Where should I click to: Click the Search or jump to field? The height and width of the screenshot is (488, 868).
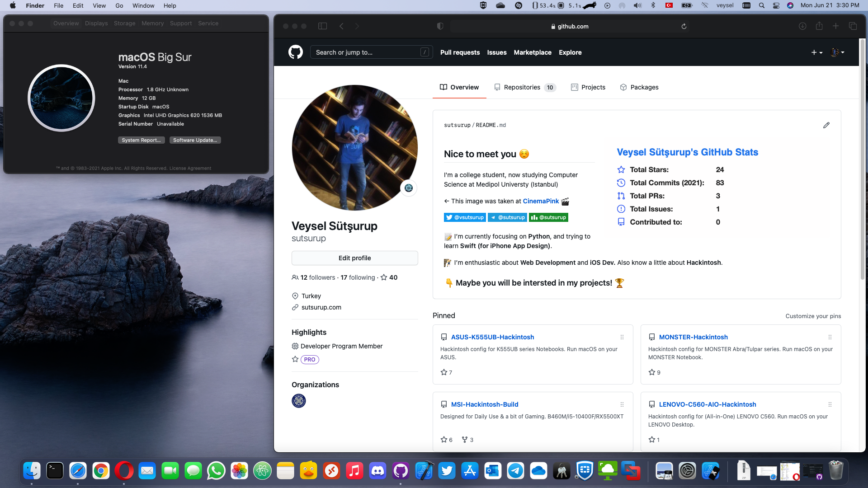pyautogui.click(x=367, y=52)
